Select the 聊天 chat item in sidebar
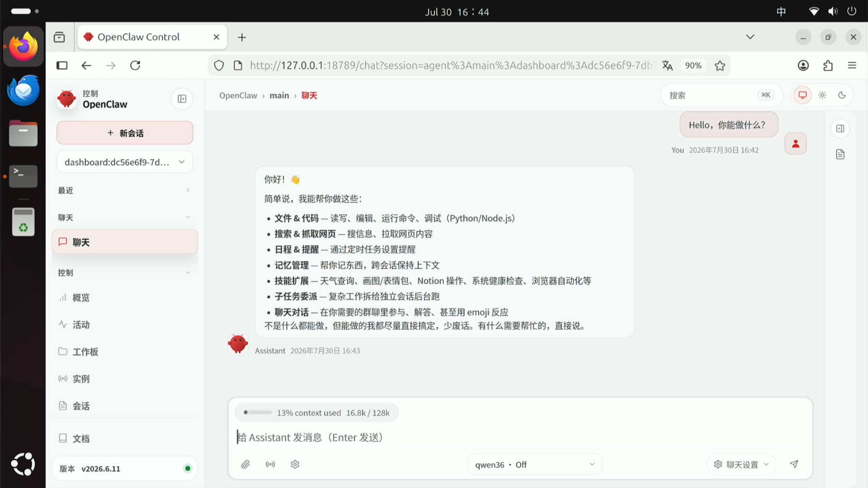The height and width of the screenshot is (488, 868). coord(125,242)
